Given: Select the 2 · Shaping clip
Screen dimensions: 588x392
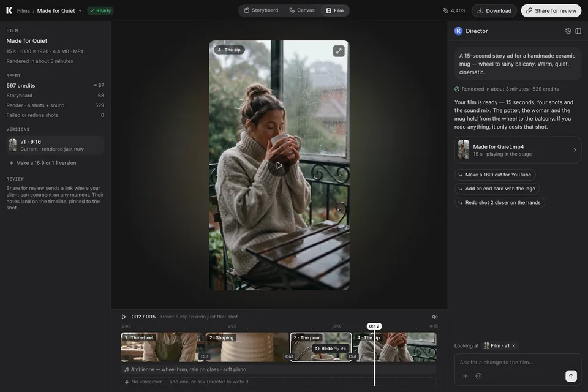Looking at the screenshot, I should click(x=247, y=347).
